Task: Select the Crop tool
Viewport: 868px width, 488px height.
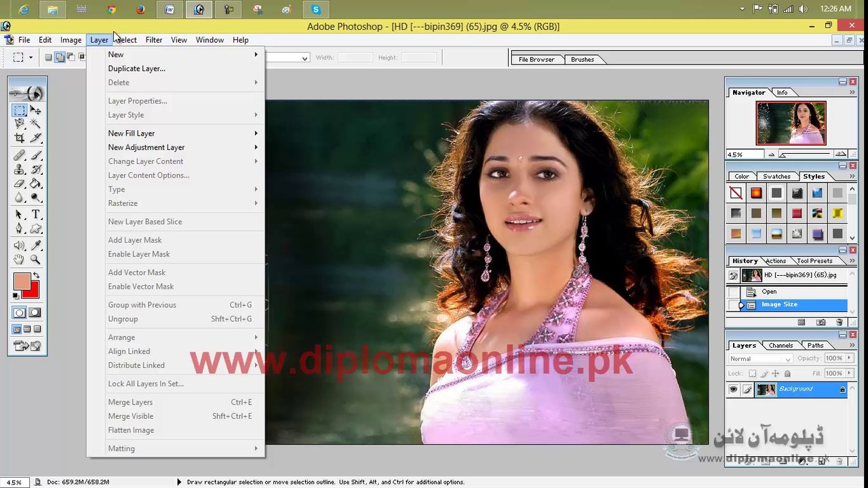Action: pos(20,138)
